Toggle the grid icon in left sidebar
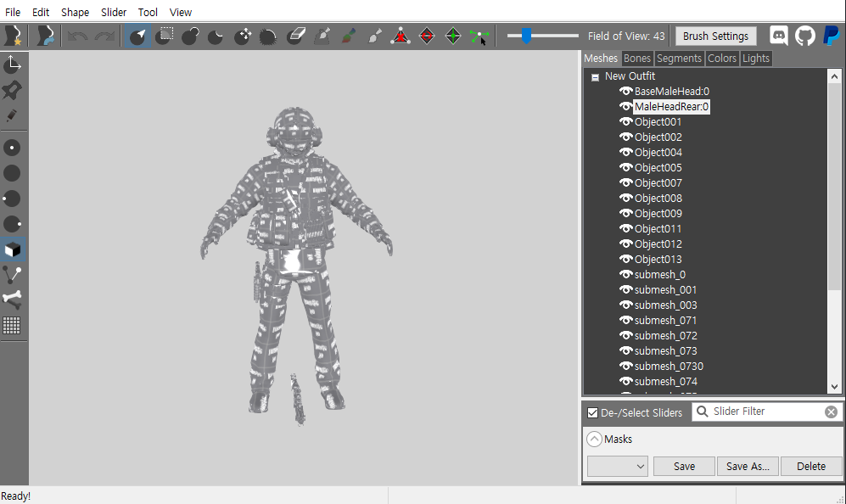The image size is (846, 504). click(x=12, y=325)
